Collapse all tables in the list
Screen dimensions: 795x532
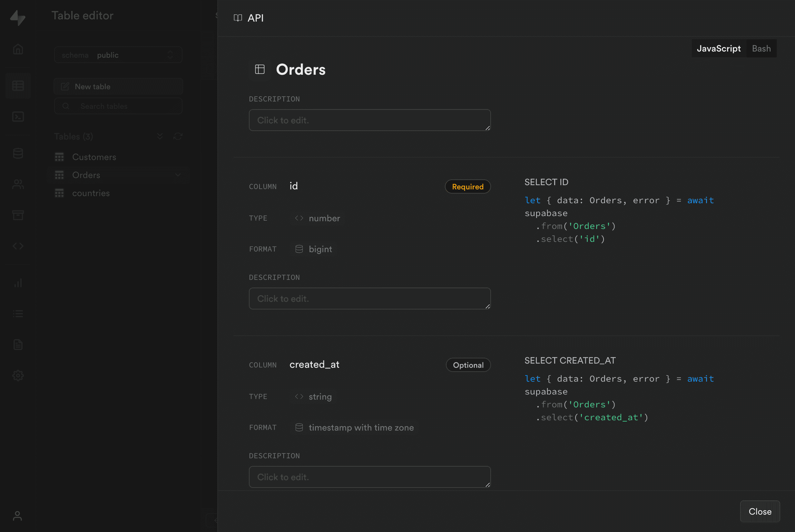point(160,136)
